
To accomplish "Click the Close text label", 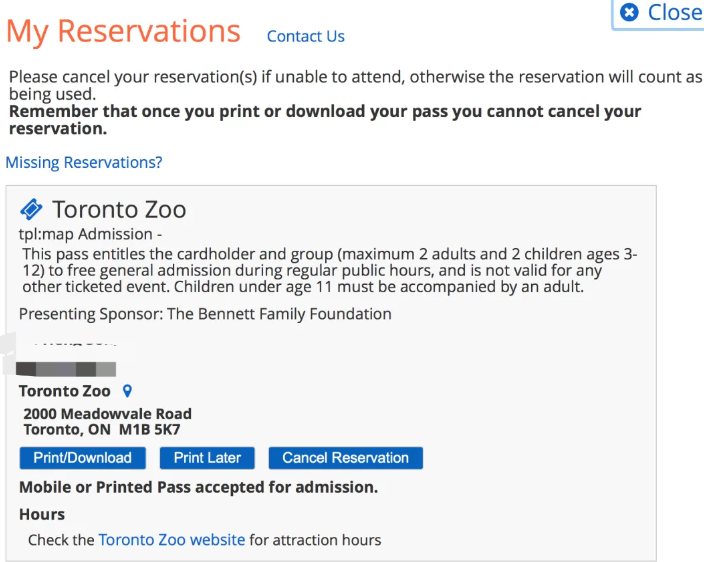I will 674,12.
